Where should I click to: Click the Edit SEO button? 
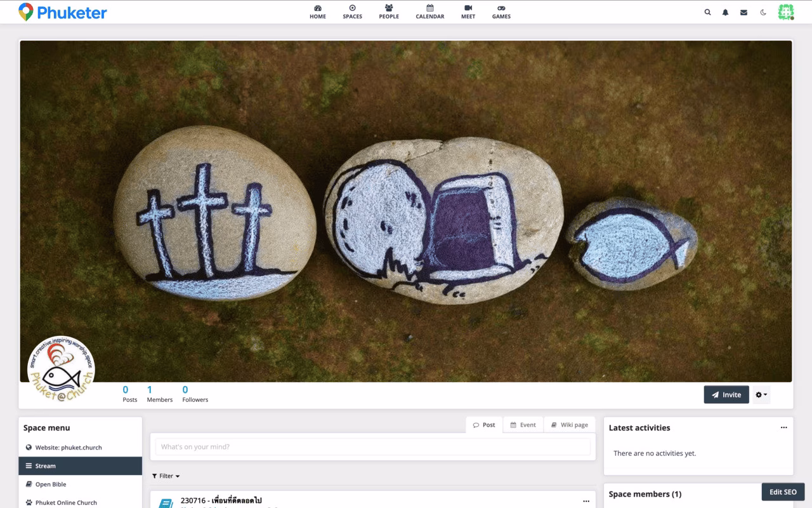pyautogui.click(x=783, y=492)
